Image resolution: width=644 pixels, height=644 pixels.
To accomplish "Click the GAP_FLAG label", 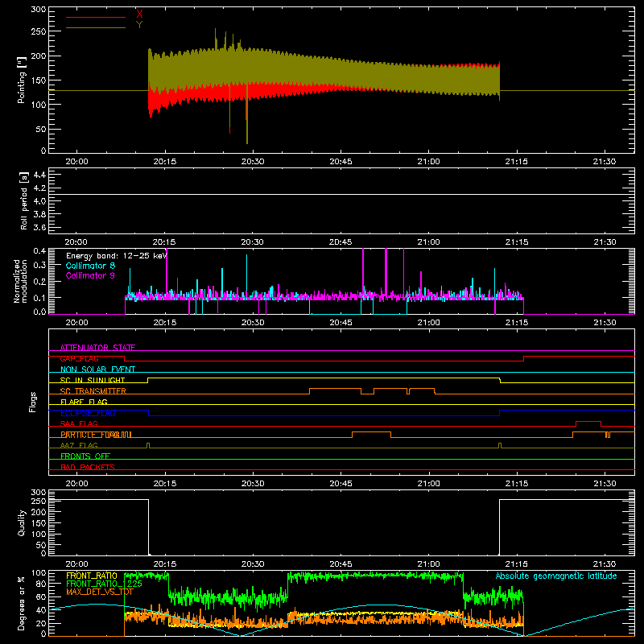I will click(x=79, y=358).
